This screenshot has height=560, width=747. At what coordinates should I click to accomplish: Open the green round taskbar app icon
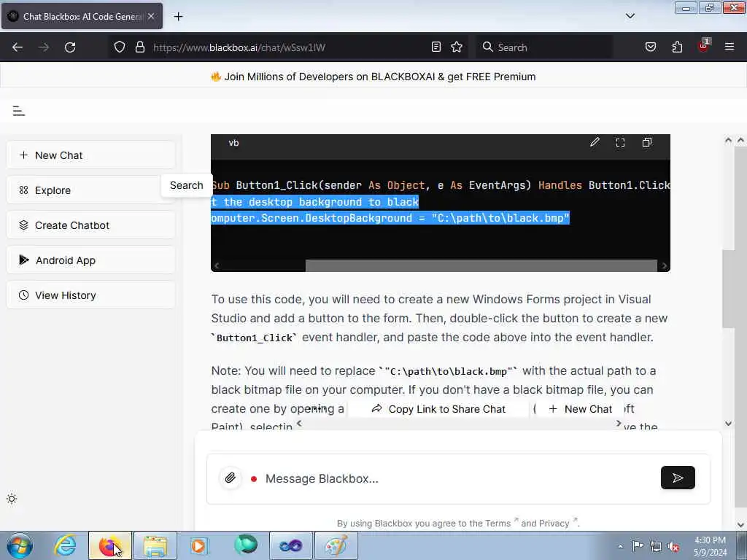[x=246, y=545]
